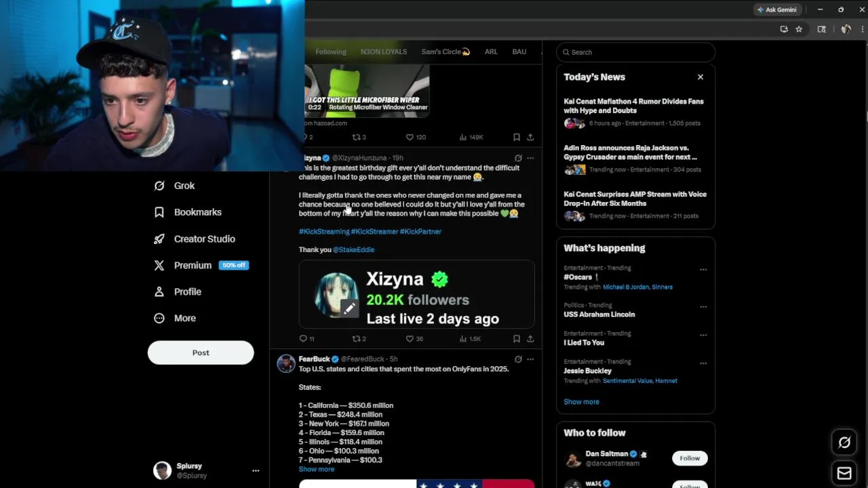The height and width of the screenshot is (488, 868).
Task: Open Kai Cenat AMP Stream news story
Action: [635, 205]
